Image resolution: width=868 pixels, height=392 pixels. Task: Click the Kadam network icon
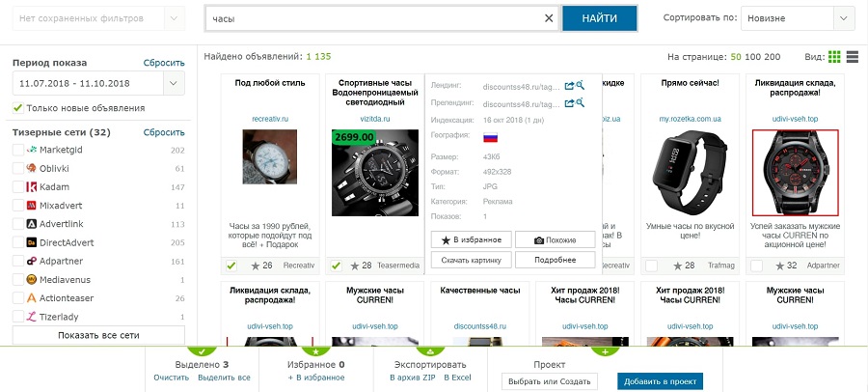pos(32,187)
